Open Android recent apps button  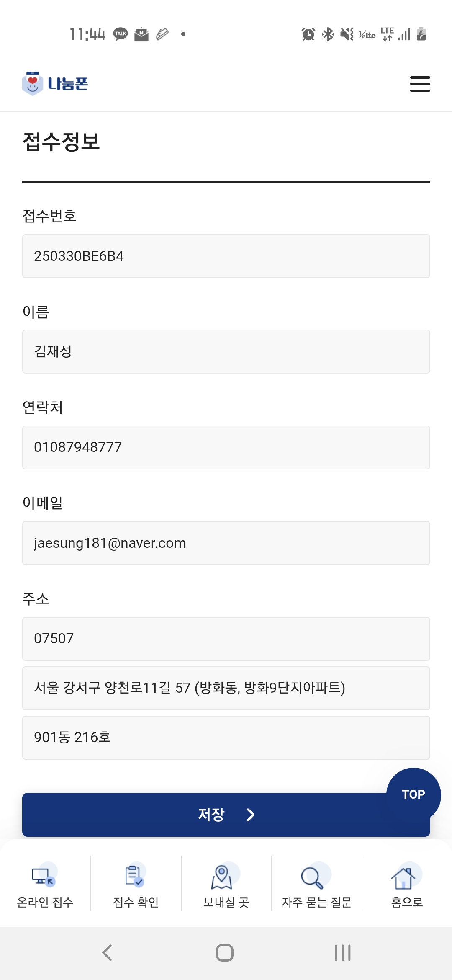[x=342, y=953]
